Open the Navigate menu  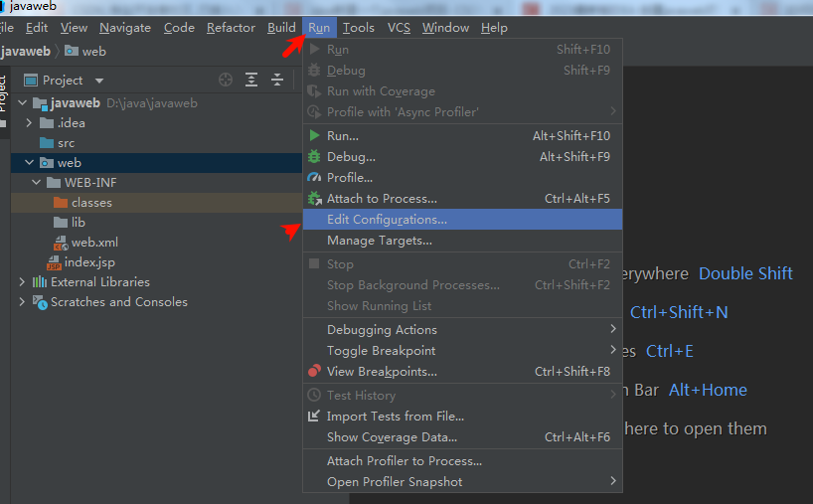click(125, 28)
